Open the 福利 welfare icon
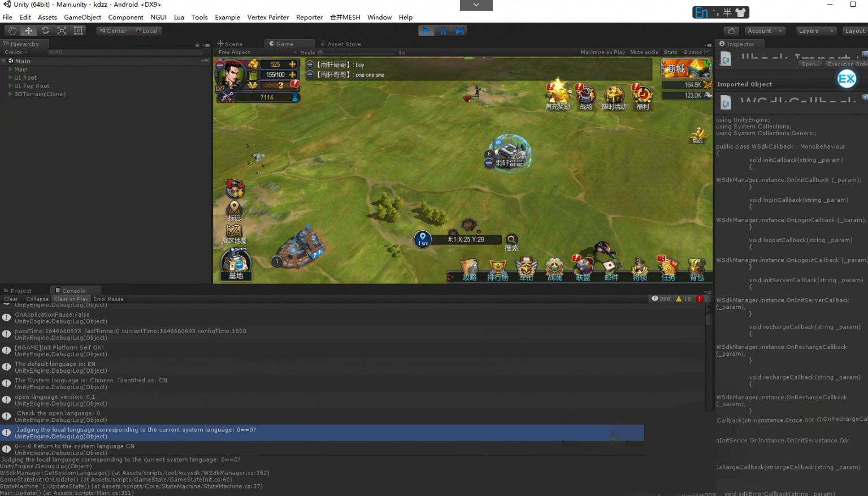 pos(643,97)
